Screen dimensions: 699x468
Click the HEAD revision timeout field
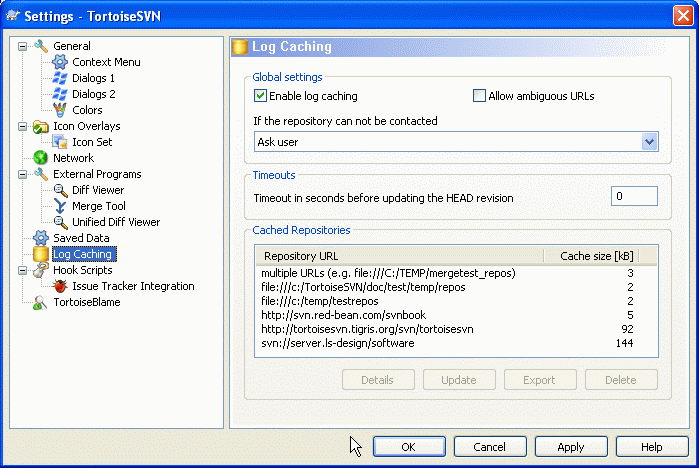click(633, 196)
